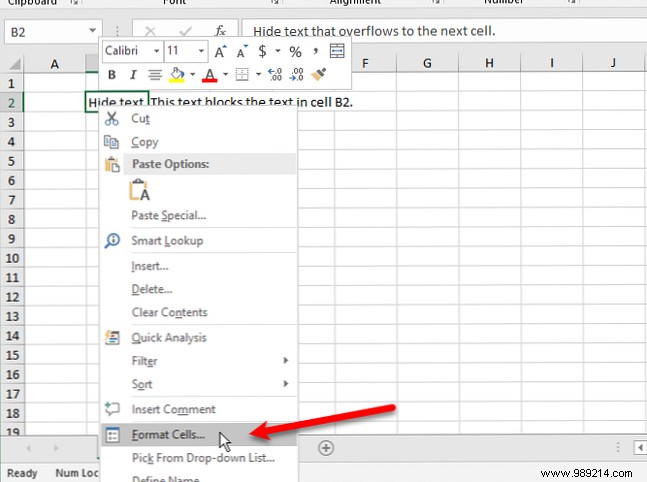This screenshot has height=482, width=647.
Task: Open Paste Special from context menu
Action: coord(198,215)
